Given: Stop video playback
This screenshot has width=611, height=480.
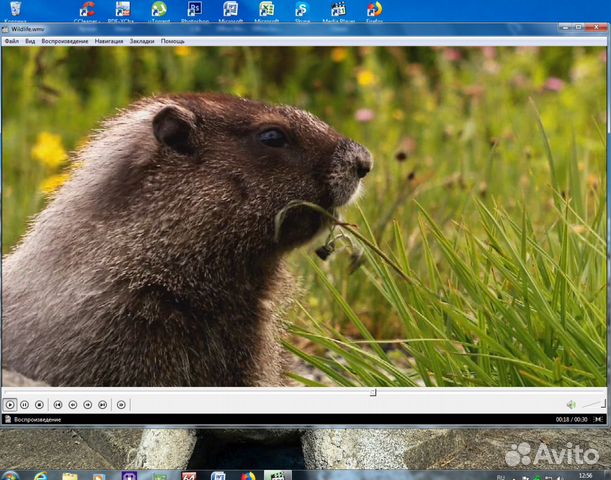Looking at the screenshot, I should coord(39,405).
